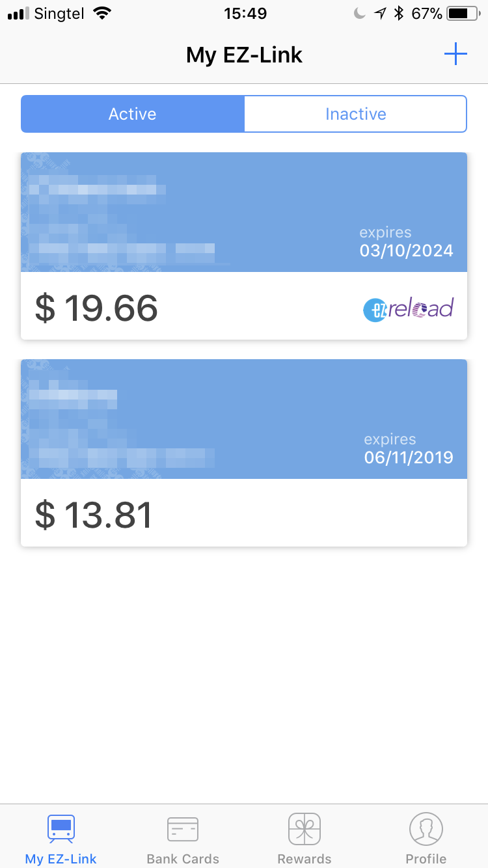Switch to the Active cards segment

point(133,114)
